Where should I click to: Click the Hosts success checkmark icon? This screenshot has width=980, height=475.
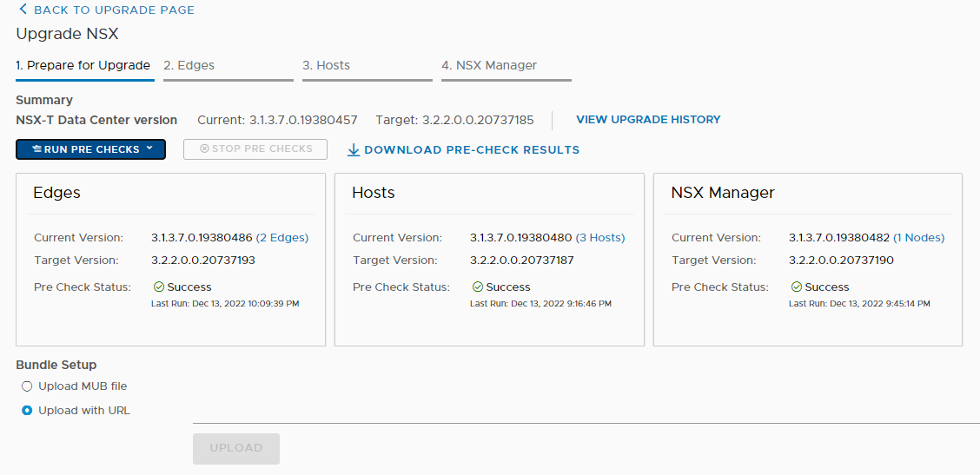[478, 287]
